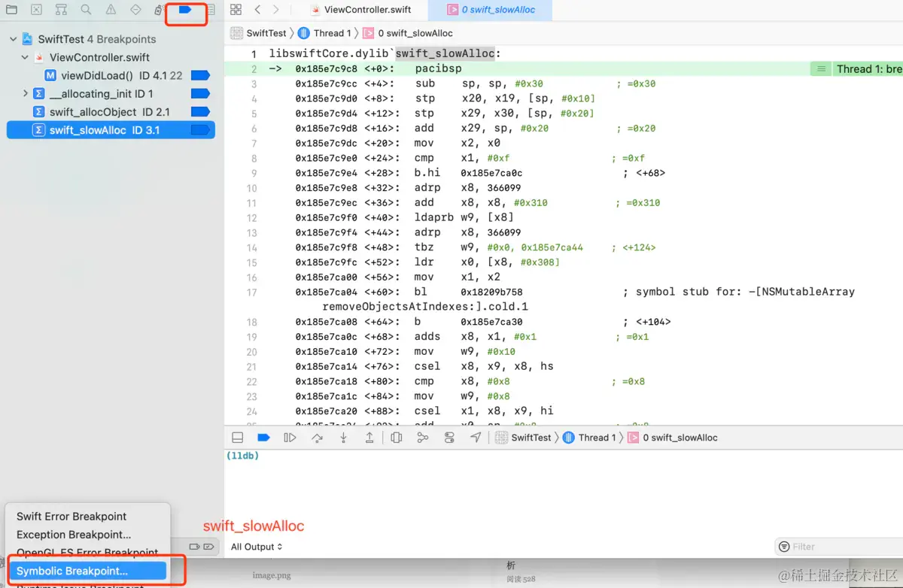Open the related items grid icon
Screen dimensions: 903x588
(236, 10)
